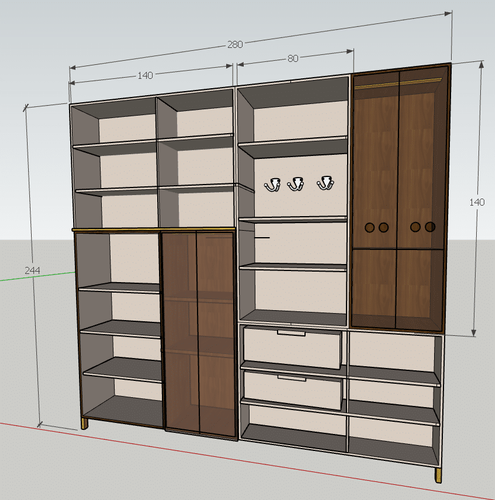Select the left door of the lower brown glass cabinet

pyautogui.click(x=181, y=331)
